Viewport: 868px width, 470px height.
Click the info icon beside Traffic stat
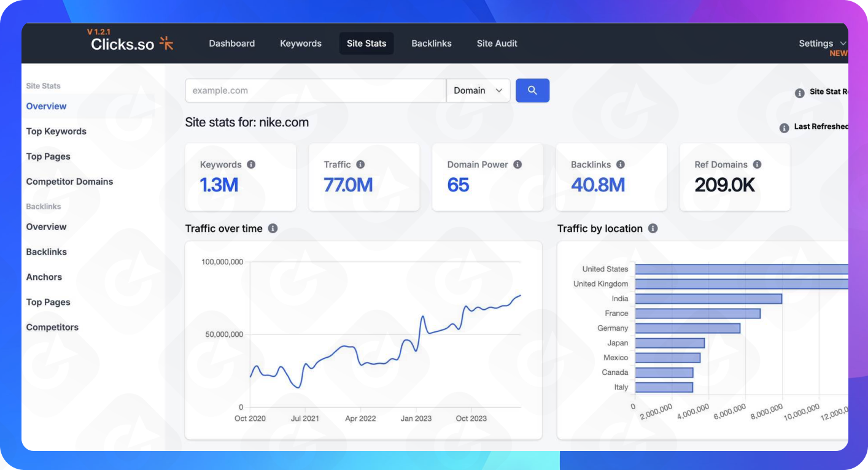tap(360, 164)
